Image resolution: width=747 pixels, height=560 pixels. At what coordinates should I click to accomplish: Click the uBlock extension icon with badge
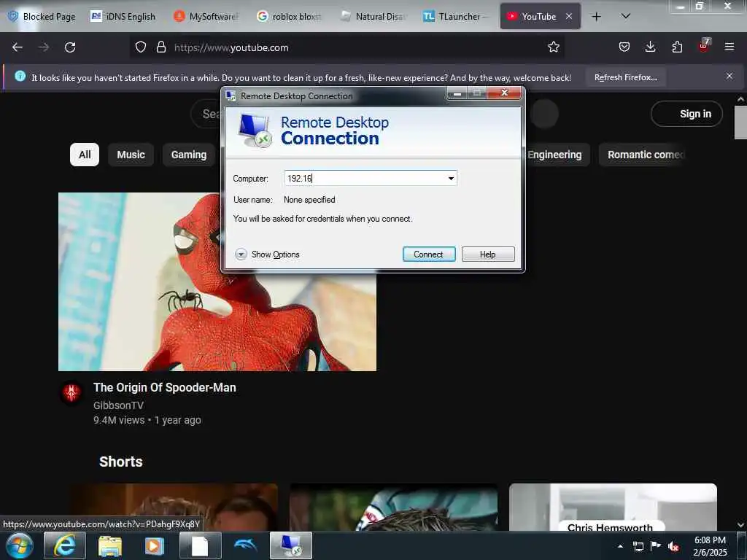pos(704,46)
